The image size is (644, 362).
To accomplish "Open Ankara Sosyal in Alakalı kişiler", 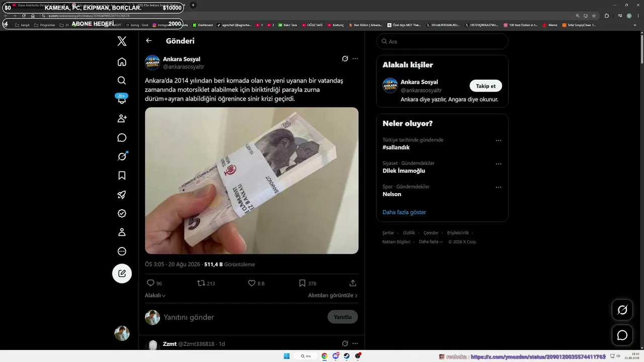I will (x=419, y=82).
